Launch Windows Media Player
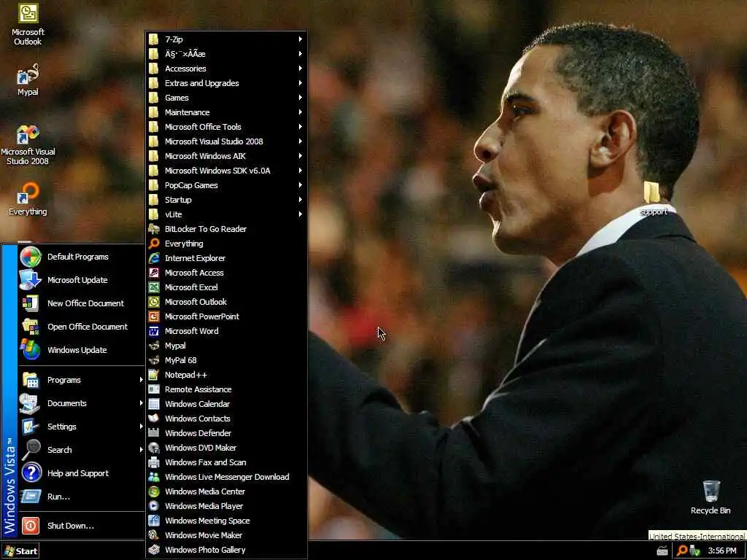 pos(226,506)
